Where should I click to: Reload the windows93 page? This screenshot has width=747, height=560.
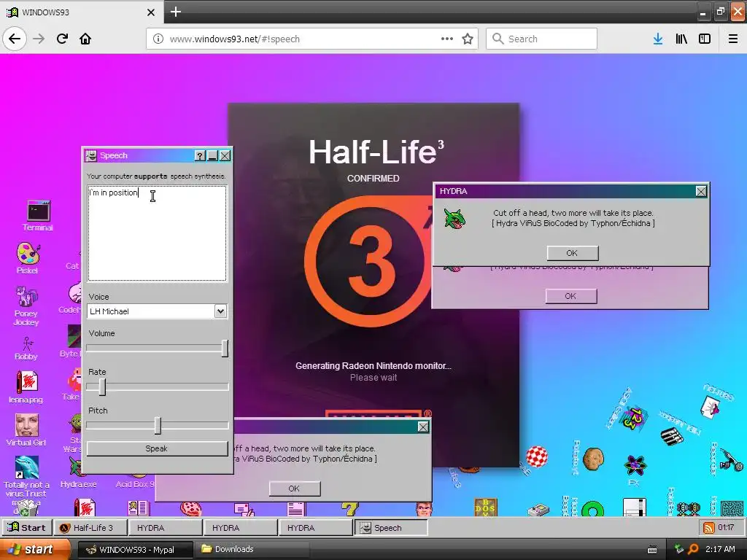(62, 39)
